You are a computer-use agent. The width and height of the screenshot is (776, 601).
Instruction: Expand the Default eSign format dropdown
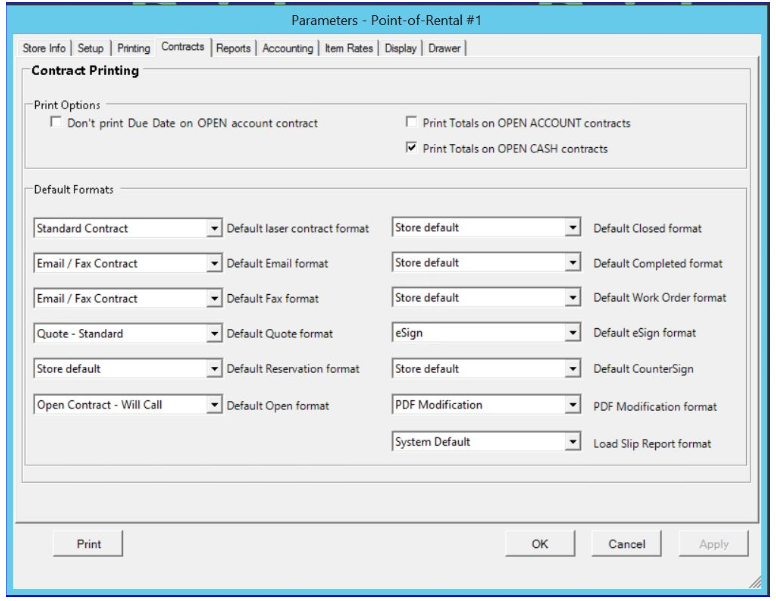point(573,333)
